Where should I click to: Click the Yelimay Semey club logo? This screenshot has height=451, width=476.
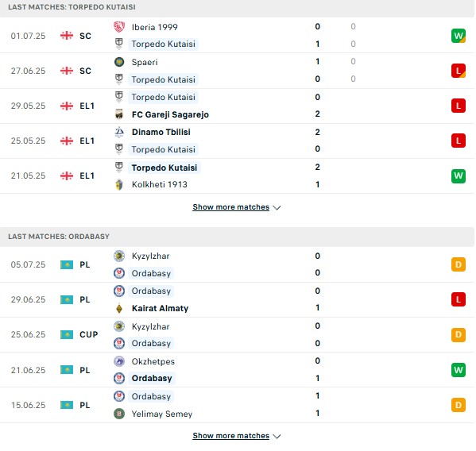[119, 414]
